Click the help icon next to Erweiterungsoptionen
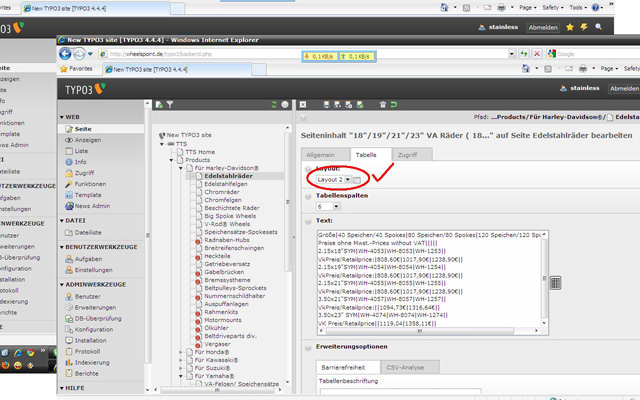The height and width of the screenshot is (400, 640). 308,347
